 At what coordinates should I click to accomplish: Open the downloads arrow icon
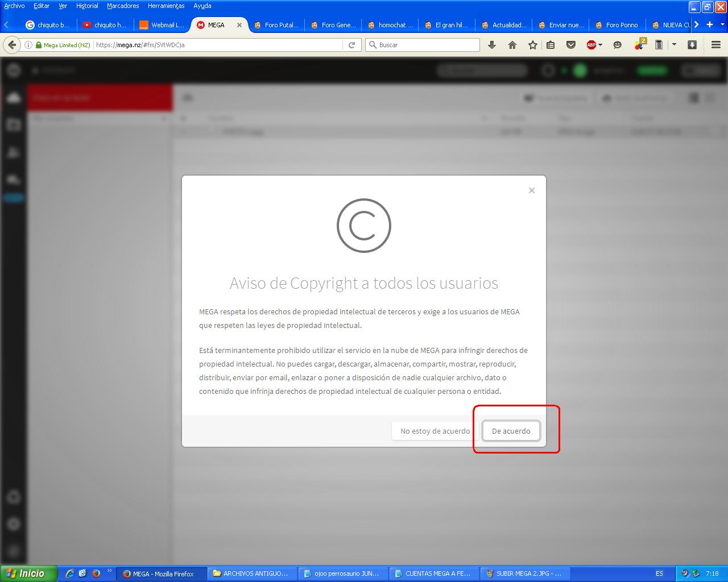click(x=492, y=45)
